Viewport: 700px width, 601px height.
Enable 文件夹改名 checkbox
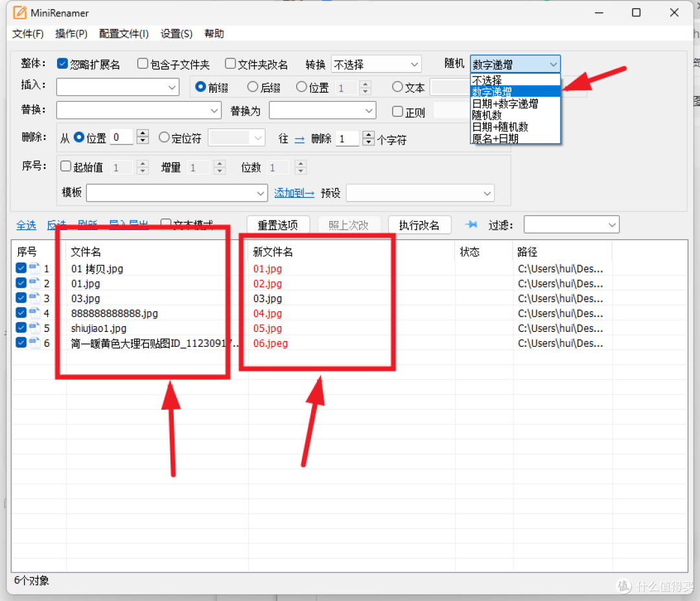click(x=230, y=64)
